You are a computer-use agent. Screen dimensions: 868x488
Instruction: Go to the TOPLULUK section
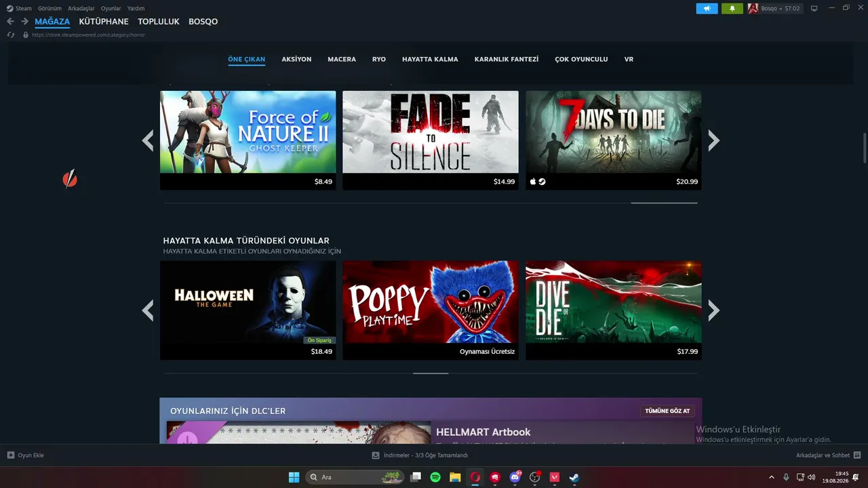pyautogui.click(x=159, y=22)
